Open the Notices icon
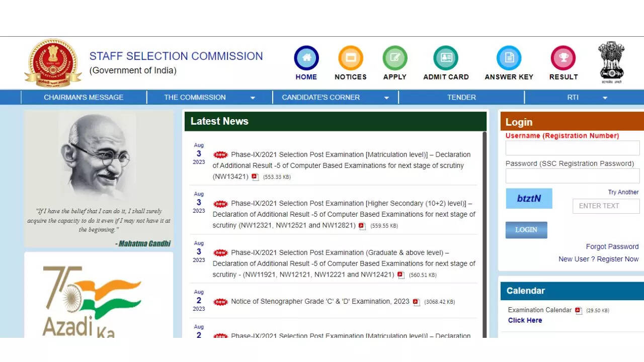This screenshot has height=362, width=644. click(x=351, y=58)
